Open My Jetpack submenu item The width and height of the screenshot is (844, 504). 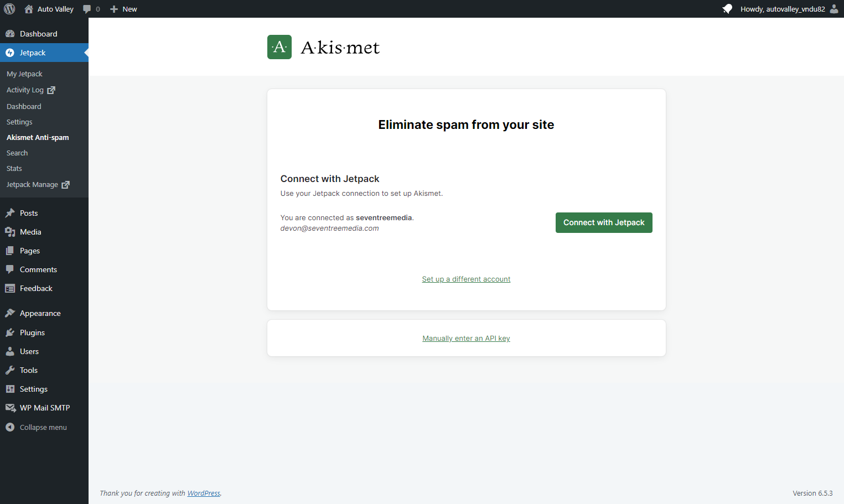click(x=24, y=74)
